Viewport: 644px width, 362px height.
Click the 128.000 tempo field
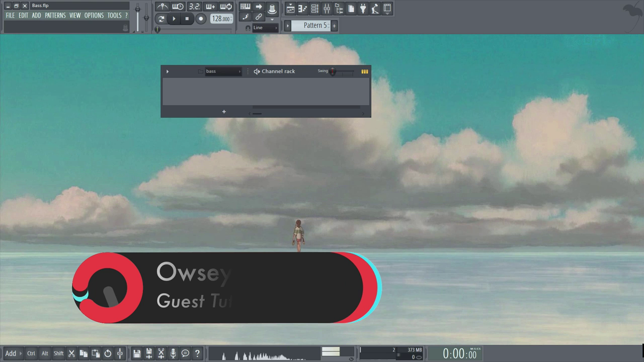pos(220,19)
